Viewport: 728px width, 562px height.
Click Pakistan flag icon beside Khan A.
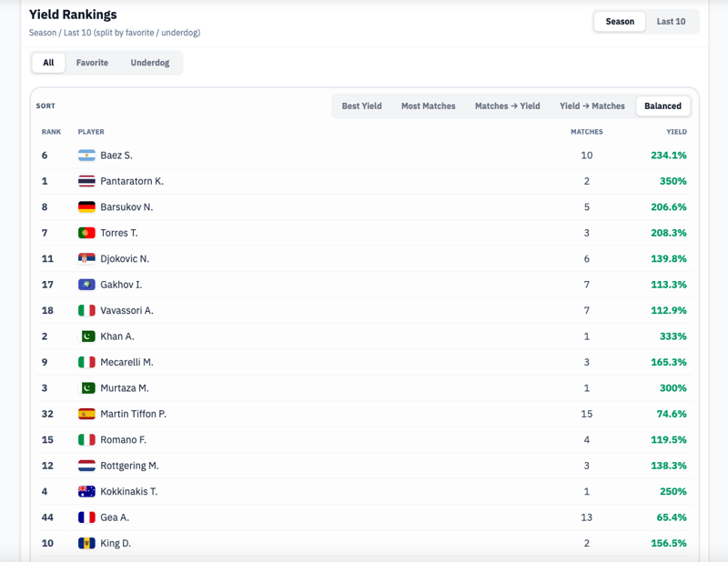[86, 336]
